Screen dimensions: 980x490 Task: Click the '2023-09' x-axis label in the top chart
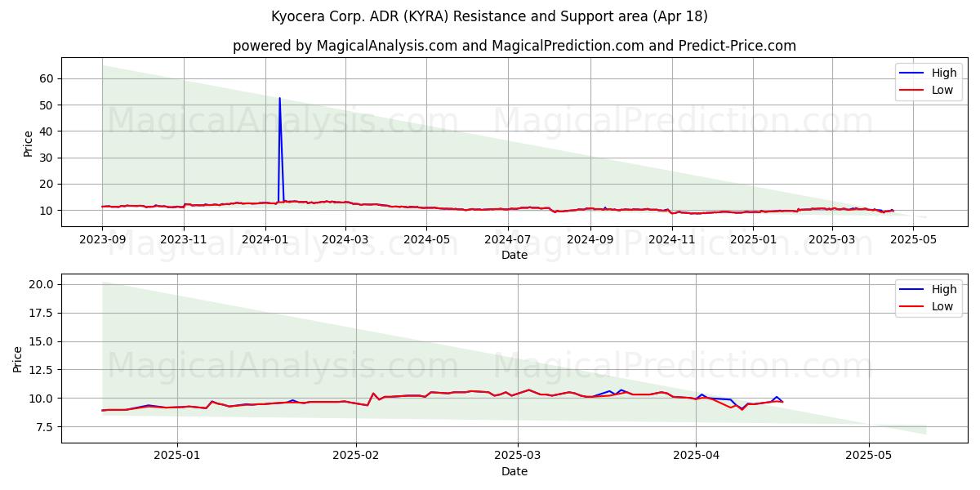(x=102, y=239)
